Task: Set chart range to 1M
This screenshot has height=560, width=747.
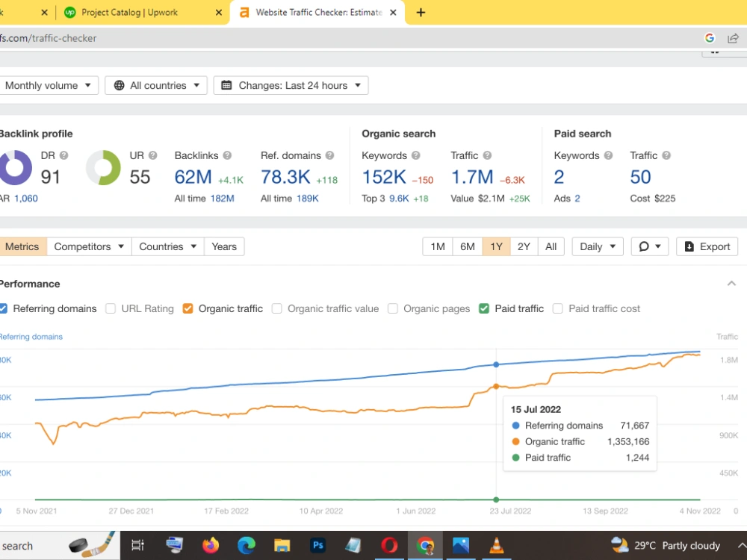Action: 438,246
